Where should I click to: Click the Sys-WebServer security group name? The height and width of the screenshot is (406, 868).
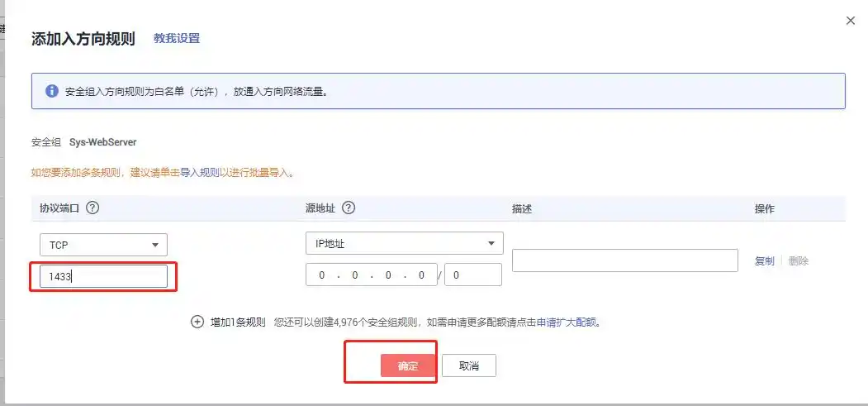(103, 141)
